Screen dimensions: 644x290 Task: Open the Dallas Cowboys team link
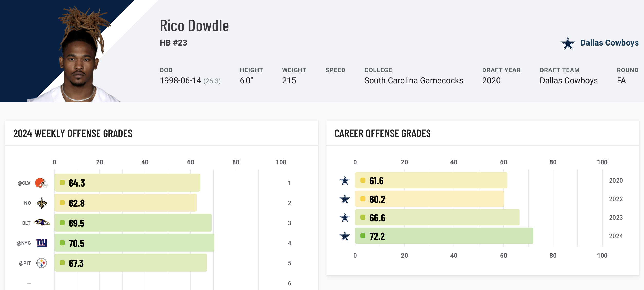(609, 43)
